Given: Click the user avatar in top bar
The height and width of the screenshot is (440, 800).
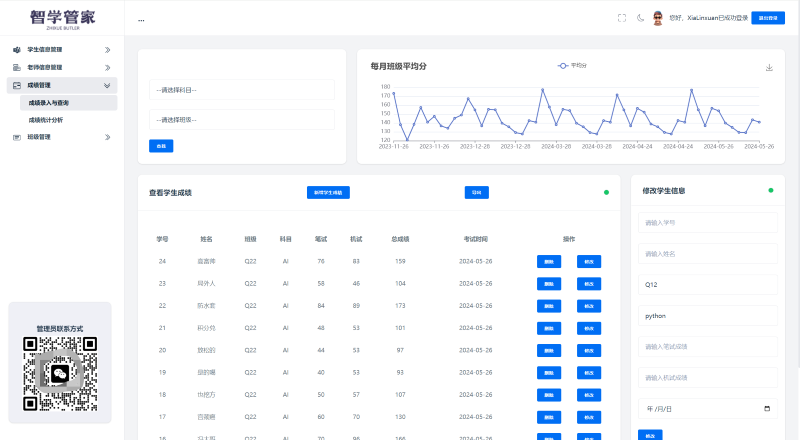Looking at the screenshot, I should [x=658, y=18].
